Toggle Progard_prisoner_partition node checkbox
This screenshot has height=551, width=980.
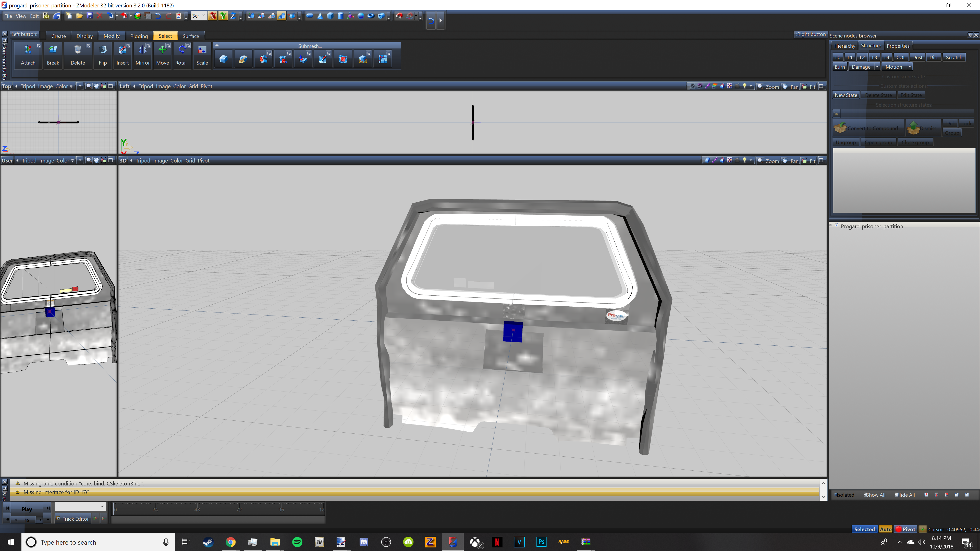coord(837,226)
